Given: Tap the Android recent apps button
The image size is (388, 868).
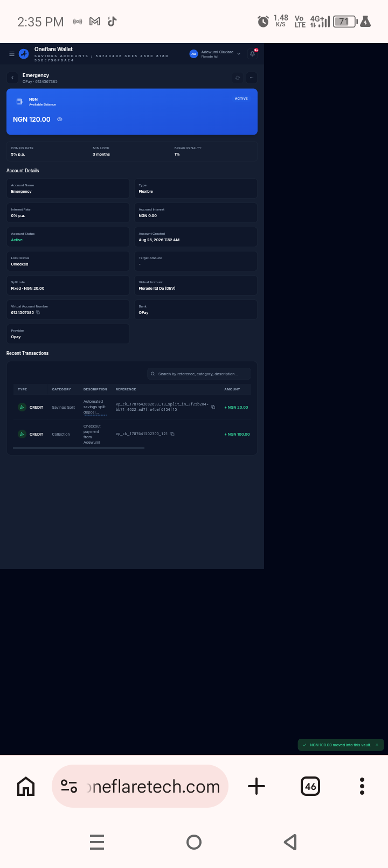Looking at the screenshot, I should point(97,842).
